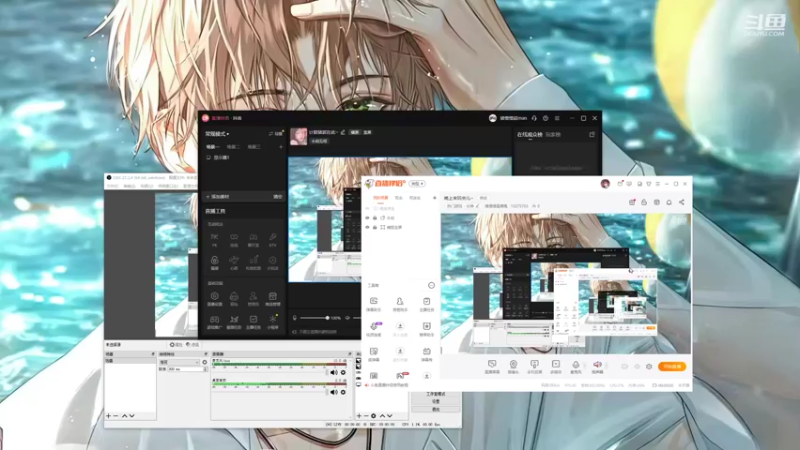Open the white toolbox tool with red badge
Image resolution: width=800 pixels, height=450 pixels.
coord(400,376)
